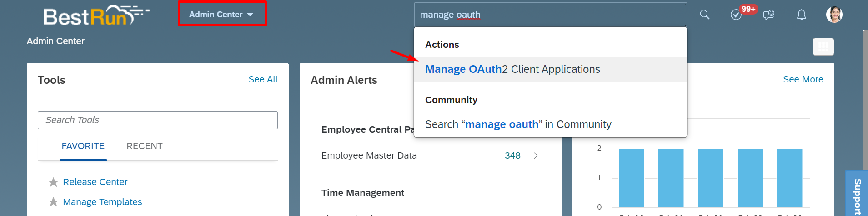Screen dimensions: 868x216
Task: Open the Manage Templates link
Action: [102, 202]
